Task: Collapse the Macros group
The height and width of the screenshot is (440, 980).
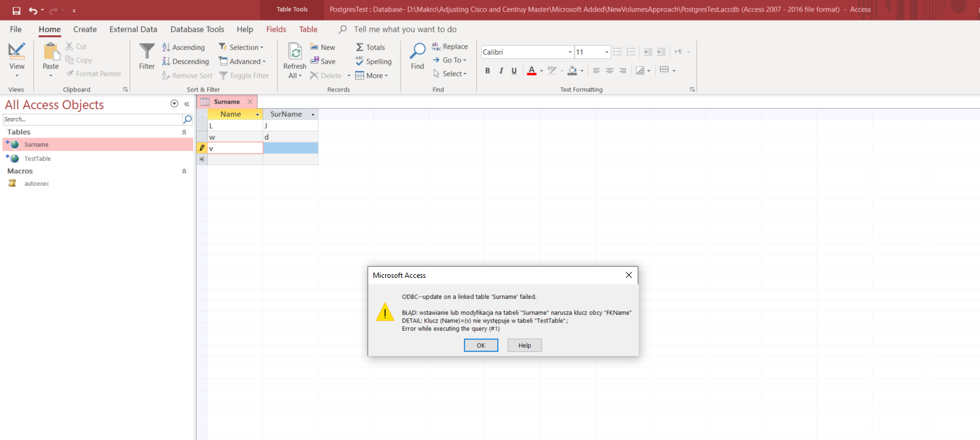Action: coord(184,172)
